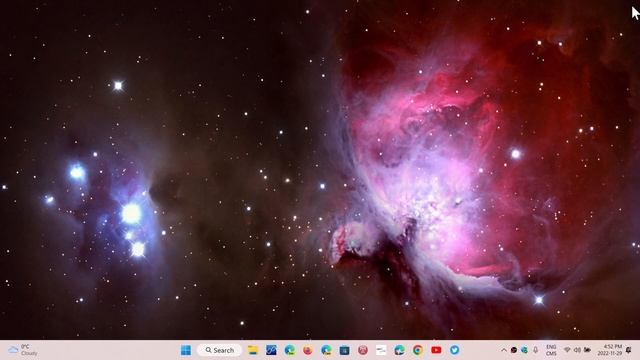Open the dark blue app beside File Explorer

pos(271,350)
